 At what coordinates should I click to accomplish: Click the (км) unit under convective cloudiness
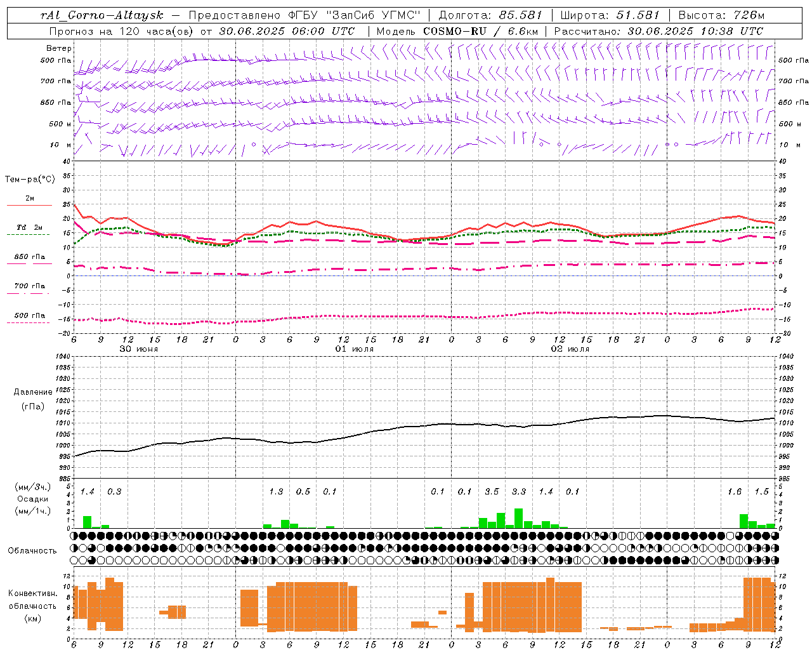pyautogui.click(x=33, y=618)
